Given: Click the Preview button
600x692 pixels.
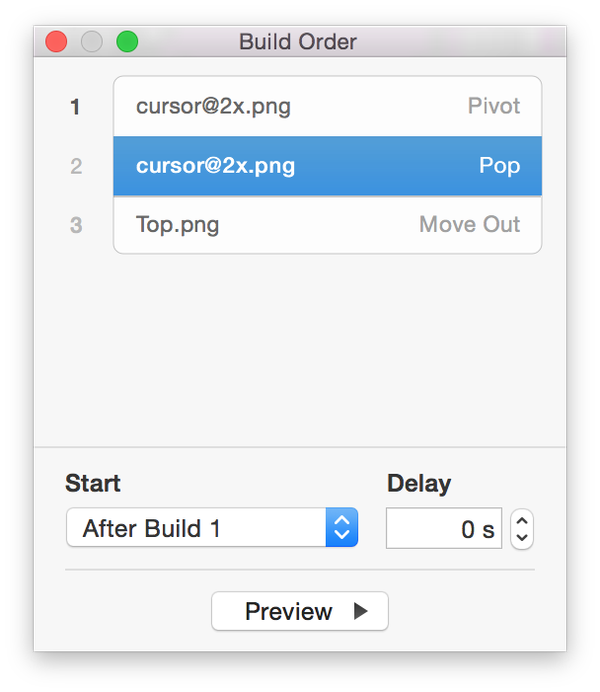Looking at the screenshot, I should [x=300, y=611].
